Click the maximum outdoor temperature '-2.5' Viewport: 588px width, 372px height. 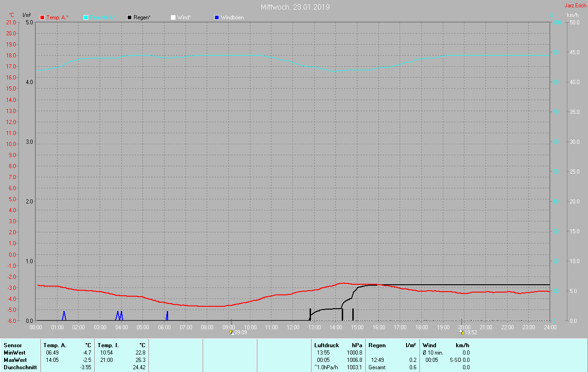click(x=87, y=360)
